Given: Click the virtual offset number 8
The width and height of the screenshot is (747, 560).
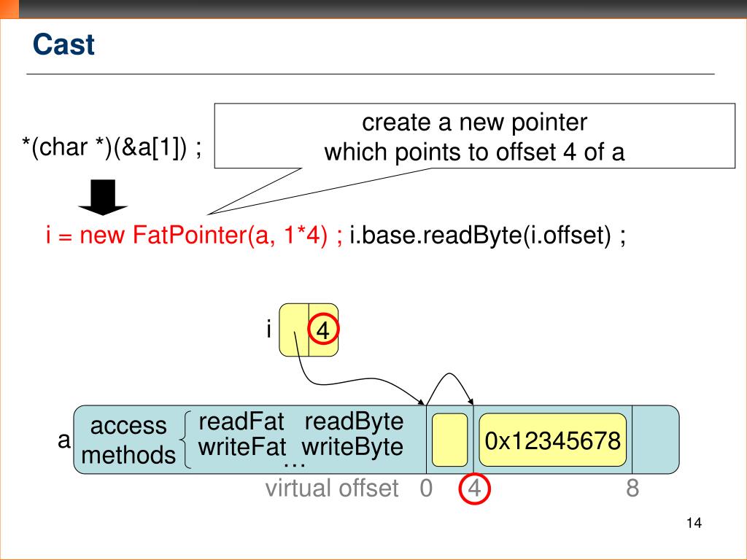Looking at the screenshot, I should 632,488.
